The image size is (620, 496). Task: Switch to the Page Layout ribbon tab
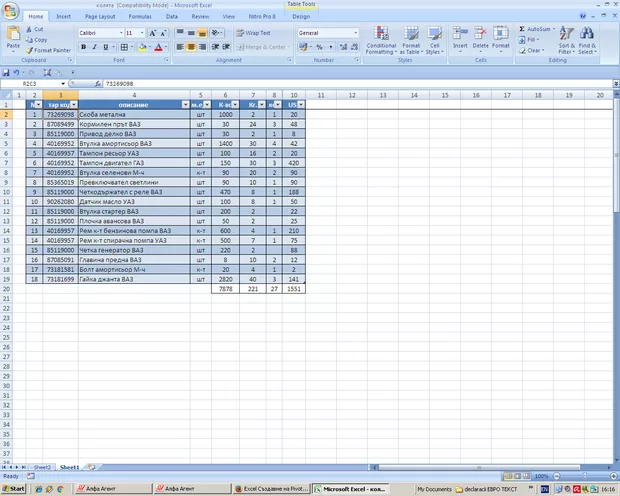click(x=99, y=17)
